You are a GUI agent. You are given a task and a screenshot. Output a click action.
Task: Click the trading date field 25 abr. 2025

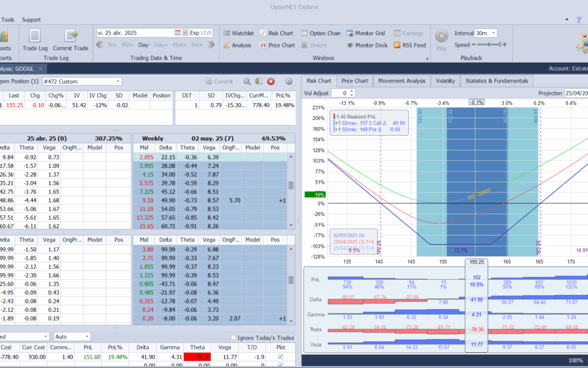[135, 33]
